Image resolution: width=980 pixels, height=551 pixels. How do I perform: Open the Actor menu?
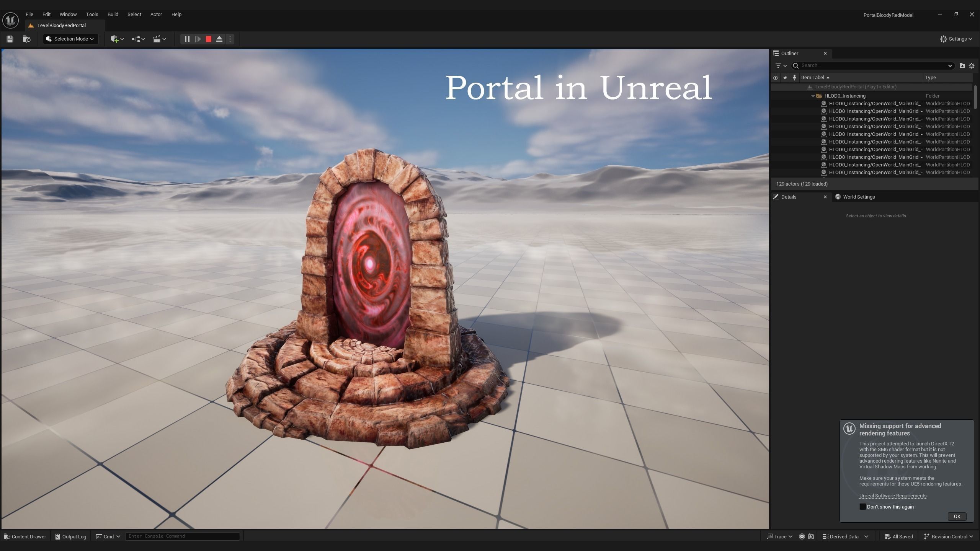156,15
